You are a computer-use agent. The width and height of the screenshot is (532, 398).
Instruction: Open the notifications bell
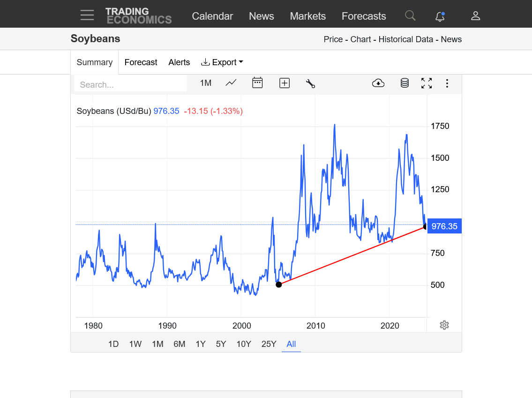click(x=440, y=16)
